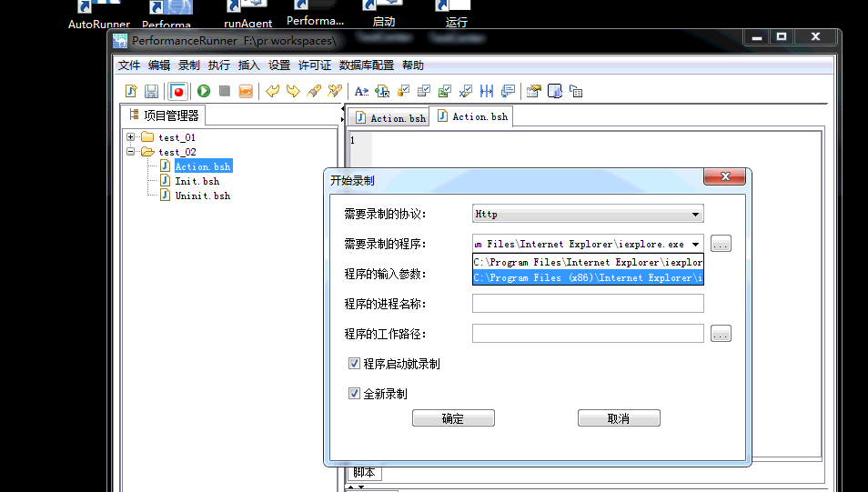Viewport: 868px width, 492px height.
Task: Choose C:\Program Files (x86)\Internet Explorer option
Action: pyautogui.click(x=588, y=277)
